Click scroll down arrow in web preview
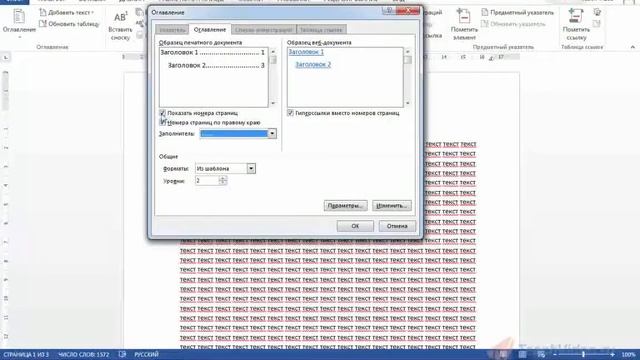640x360 pixels. pyautogui.click(x=407, y=103)
